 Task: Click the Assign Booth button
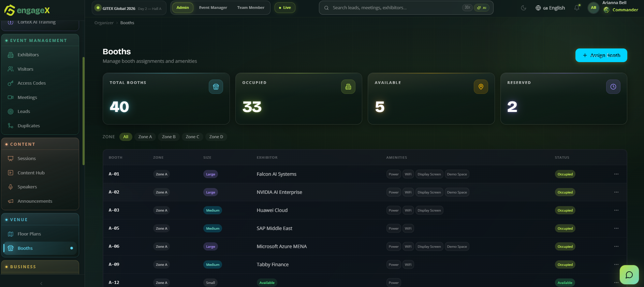(601, 55)
